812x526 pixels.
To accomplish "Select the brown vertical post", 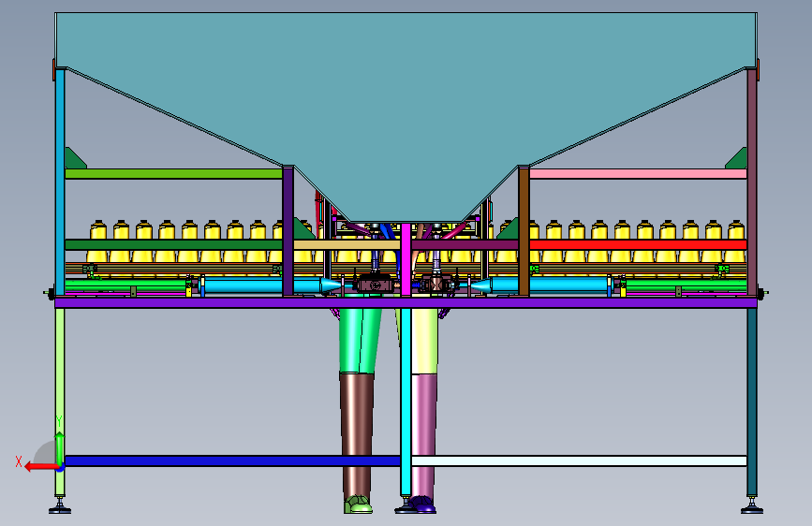I will click(524, 231).
